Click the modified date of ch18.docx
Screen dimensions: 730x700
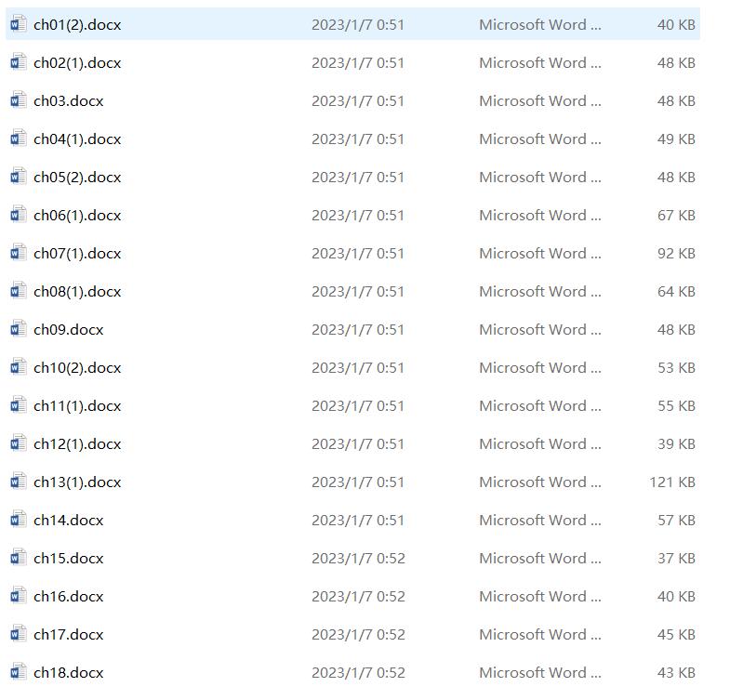click(x=358, y=673)
